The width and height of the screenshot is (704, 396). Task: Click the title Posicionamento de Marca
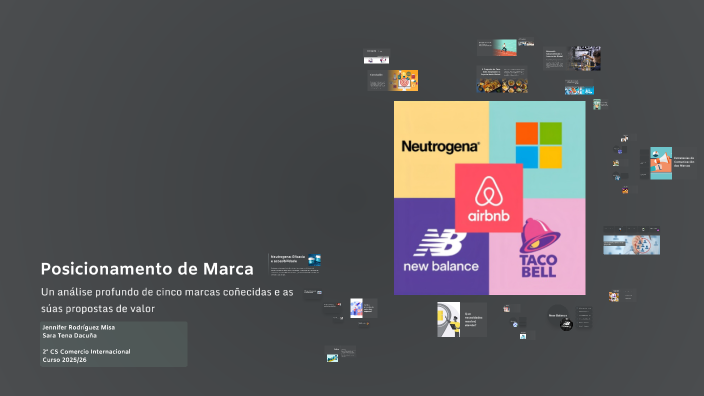147,269
